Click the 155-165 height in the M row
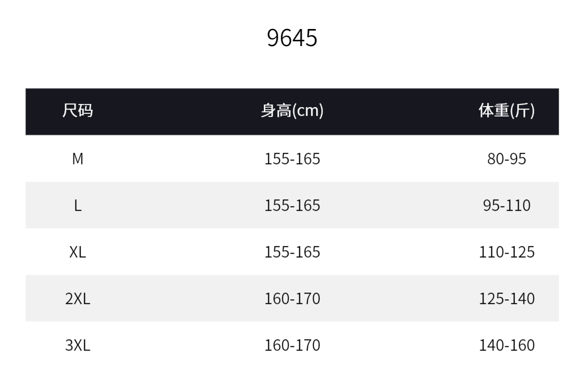The width and height of the screenshot is (583, 392). click(x=292, y=159)
